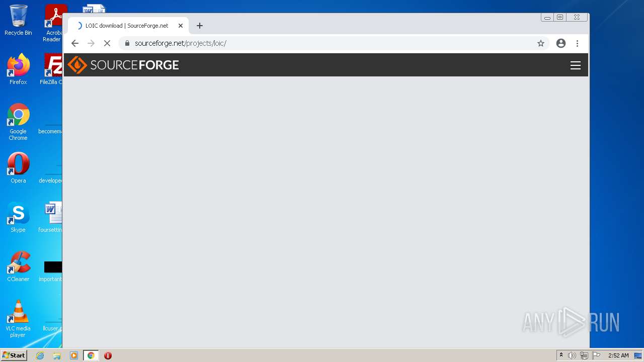
Task: Minimize the Chrome window
Action: pyautogui.click(x=547, y=17)
